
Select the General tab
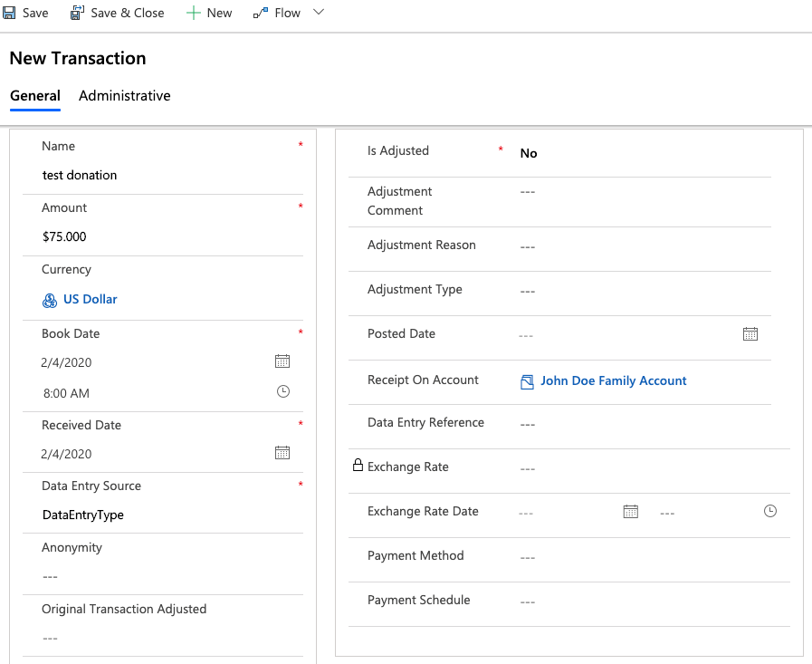[x=35, y=96]
